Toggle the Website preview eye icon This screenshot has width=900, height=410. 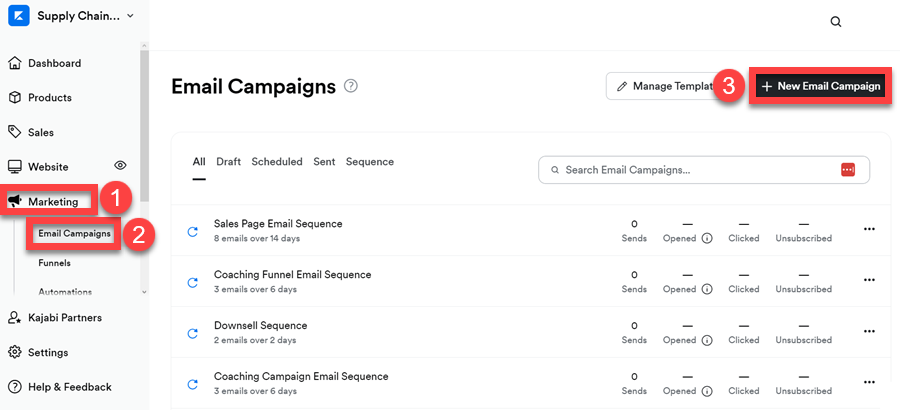click(x=120, y=166)
